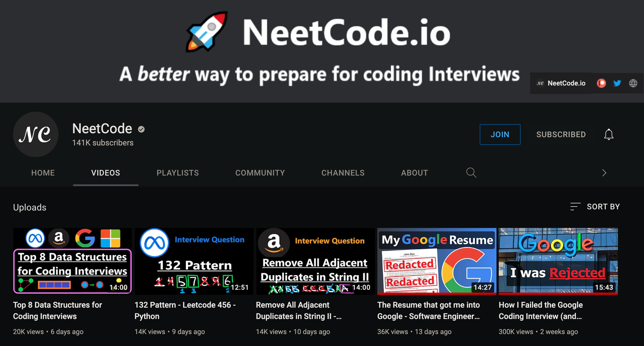
Task: Click the 14:27 duration badge
Action: pos(483,287)
